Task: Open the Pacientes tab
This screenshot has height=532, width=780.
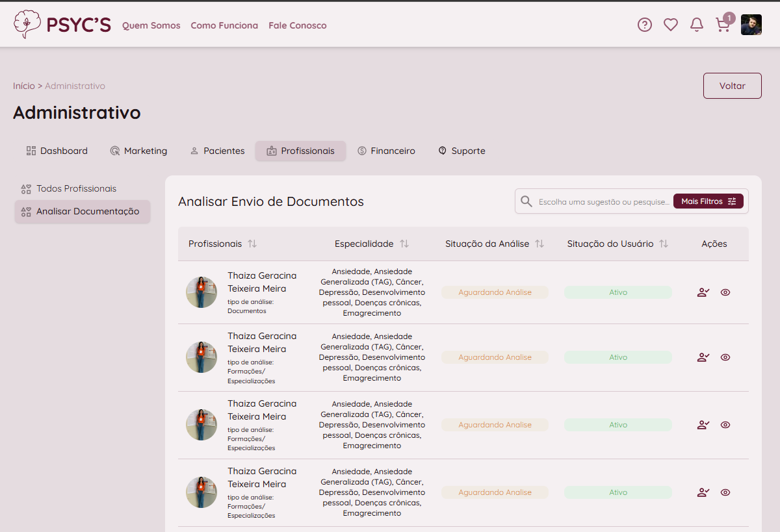Action: coord(217,151)
